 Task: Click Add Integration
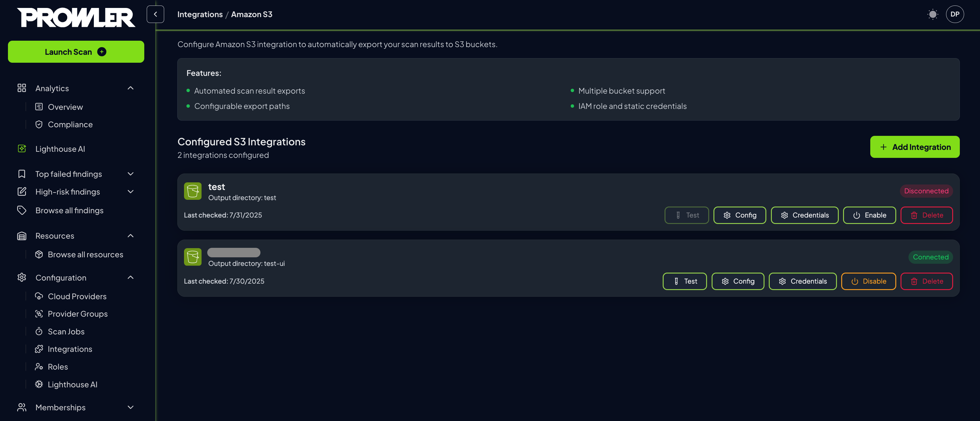coord(915,147)
